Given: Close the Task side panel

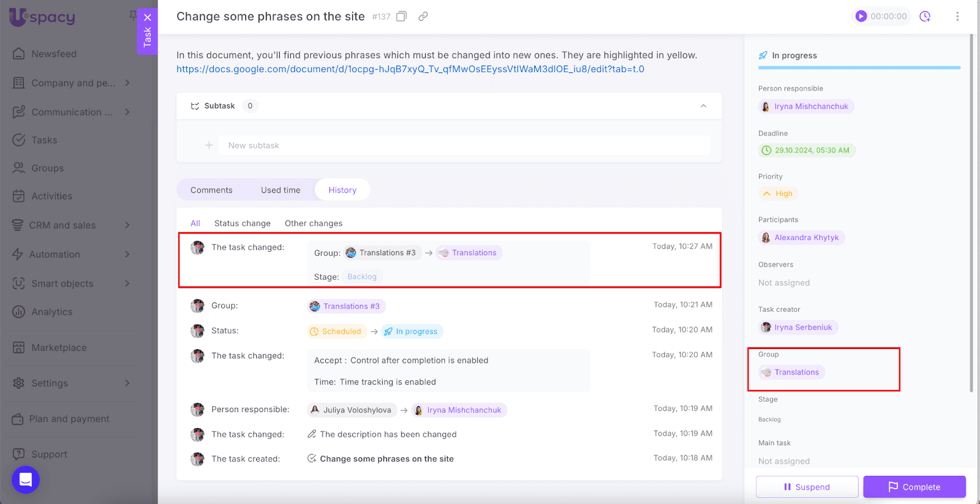Looking at the screenshot, I should tap(148, 18).
